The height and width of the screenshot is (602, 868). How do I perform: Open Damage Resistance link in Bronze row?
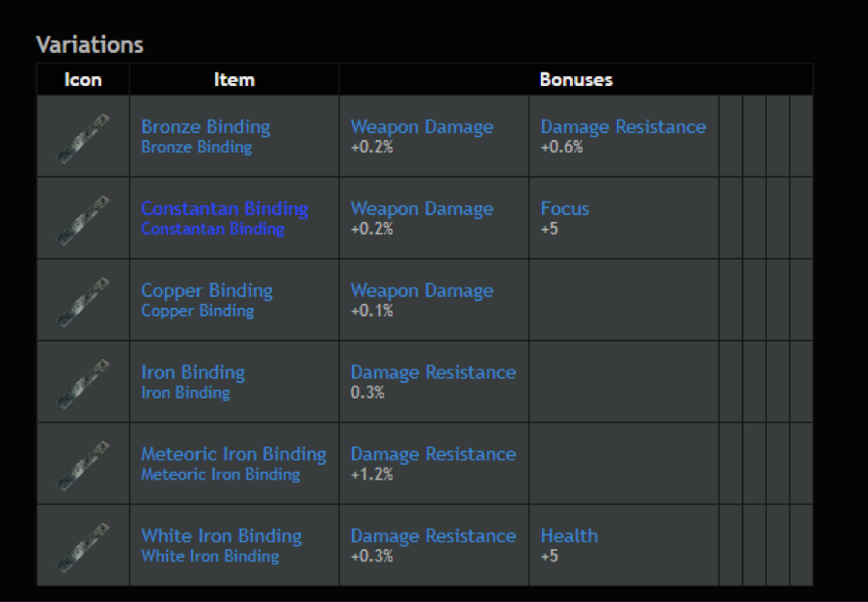coord(623,126)
